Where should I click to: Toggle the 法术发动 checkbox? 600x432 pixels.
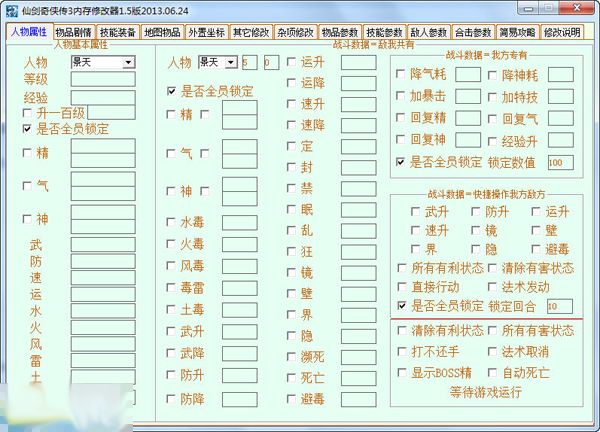tap(492, 287)
